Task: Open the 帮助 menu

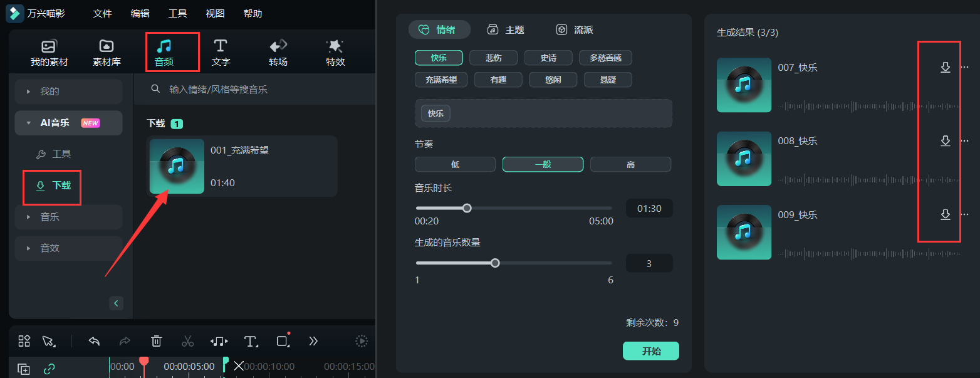Action: [253, 13]
